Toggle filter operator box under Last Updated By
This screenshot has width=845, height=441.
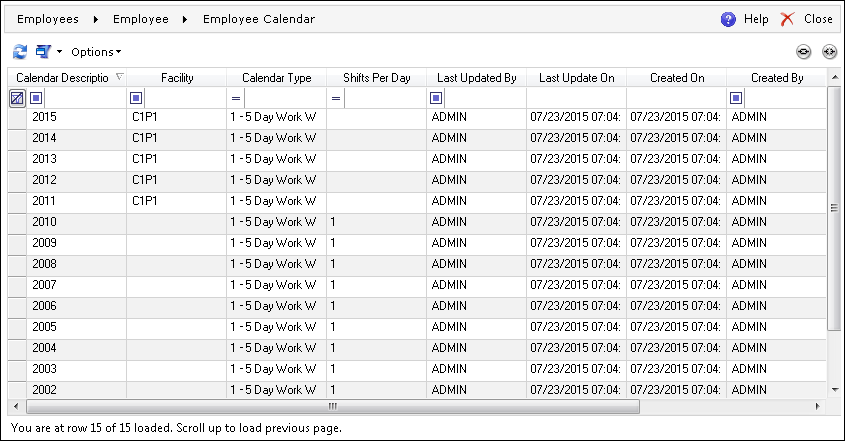coord(436,98)
